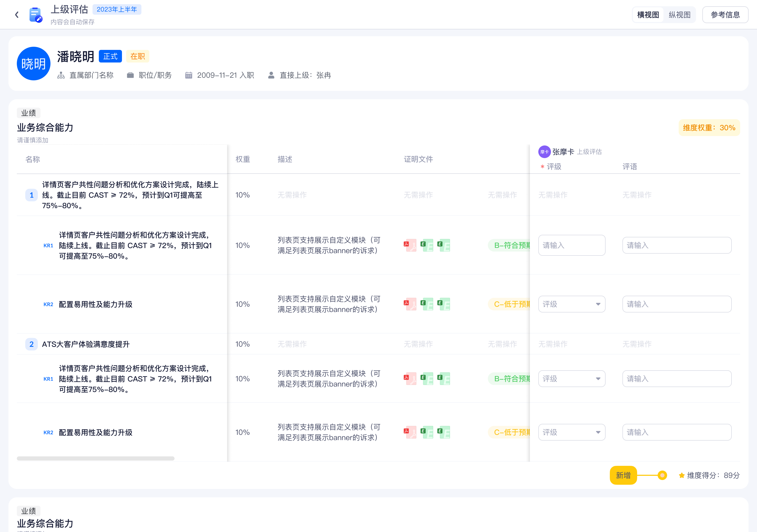Viewport: 757px width, 532px height.
Task: Click the 张摩卡 purple avatar icon
Action: pos(544,152)
